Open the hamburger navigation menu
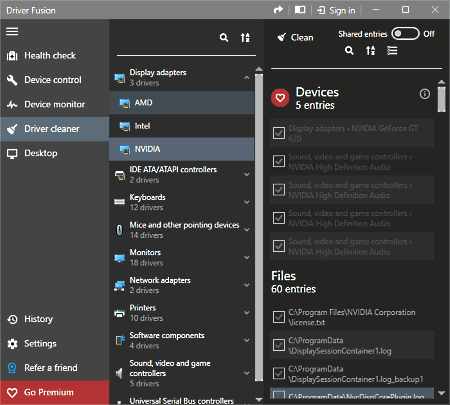Image resolution: width=450 pixels, height=405 pixels. (12, 31)
